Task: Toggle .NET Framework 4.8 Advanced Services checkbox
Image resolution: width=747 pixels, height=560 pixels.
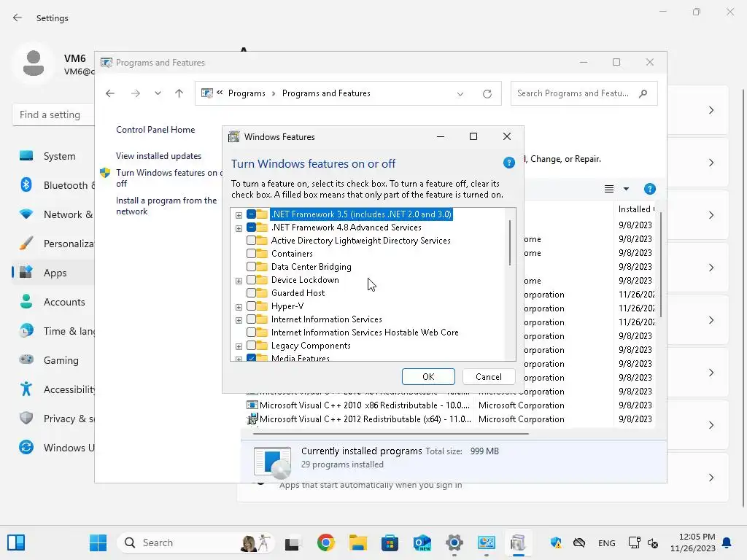Action: [251, 227]
